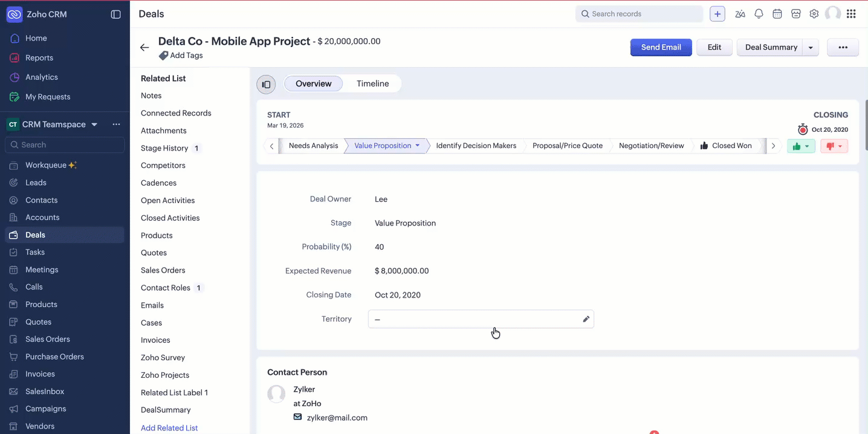Click the Add Tags tag icon
The height and width of the screenshot is (434, 868).
pos(163,56)
